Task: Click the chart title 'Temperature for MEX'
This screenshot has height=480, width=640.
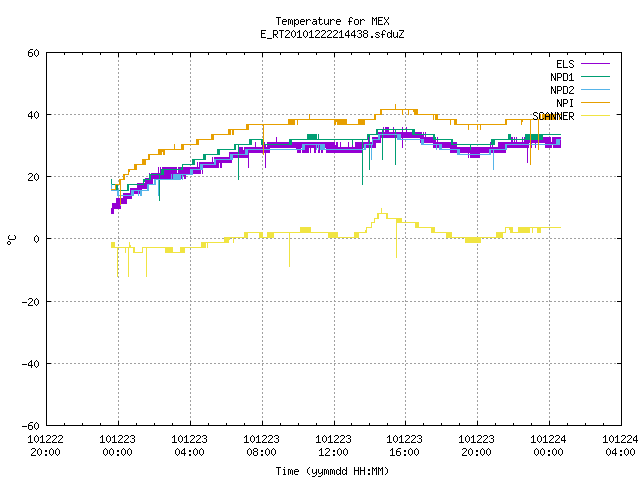Action: pos(332,21)
